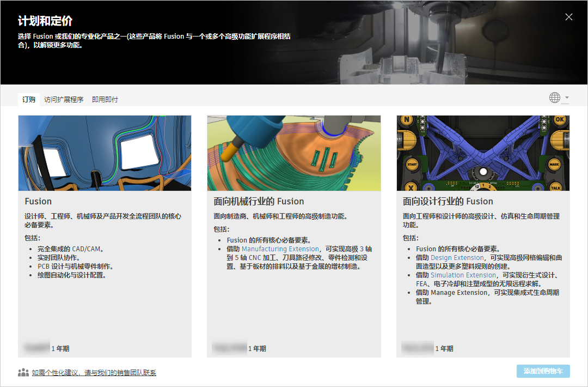Viewport: 588px width, 387px height.
Task: Click the 面向设计行业的 Fusion thumbnail image
Action: pos(483,153)
